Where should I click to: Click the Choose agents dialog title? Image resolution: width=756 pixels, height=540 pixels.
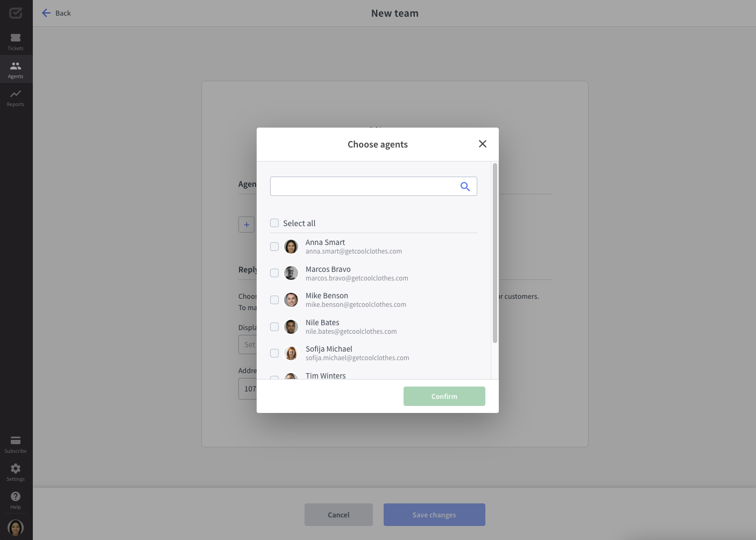tap(378, 144)
